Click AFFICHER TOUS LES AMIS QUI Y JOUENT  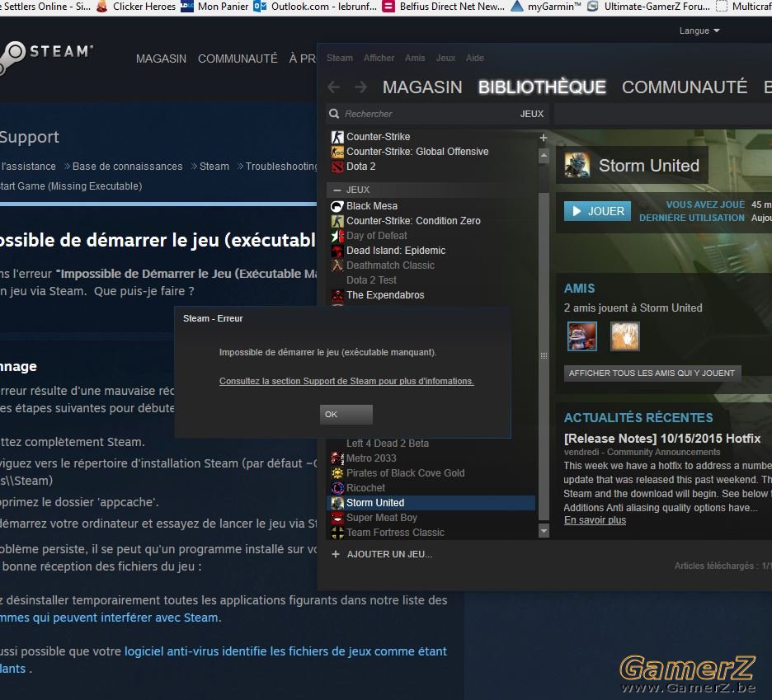point(652,373)
